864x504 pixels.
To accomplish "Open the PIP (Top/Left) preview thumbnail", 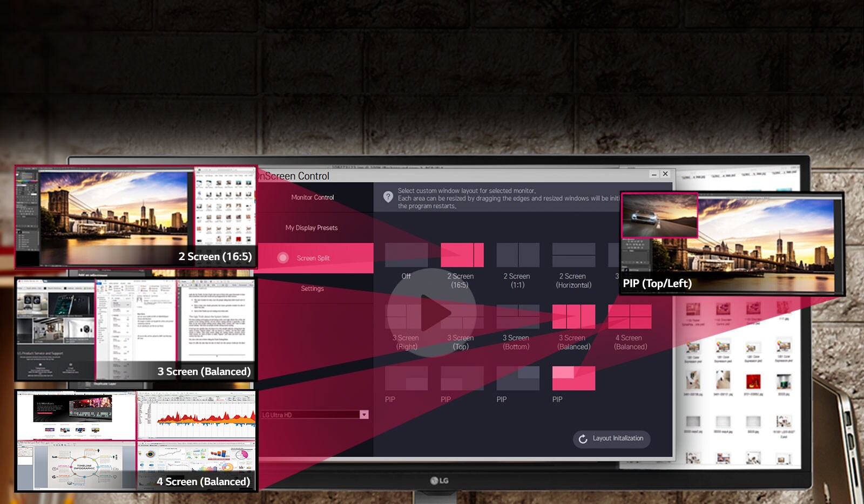I will 732,244.
